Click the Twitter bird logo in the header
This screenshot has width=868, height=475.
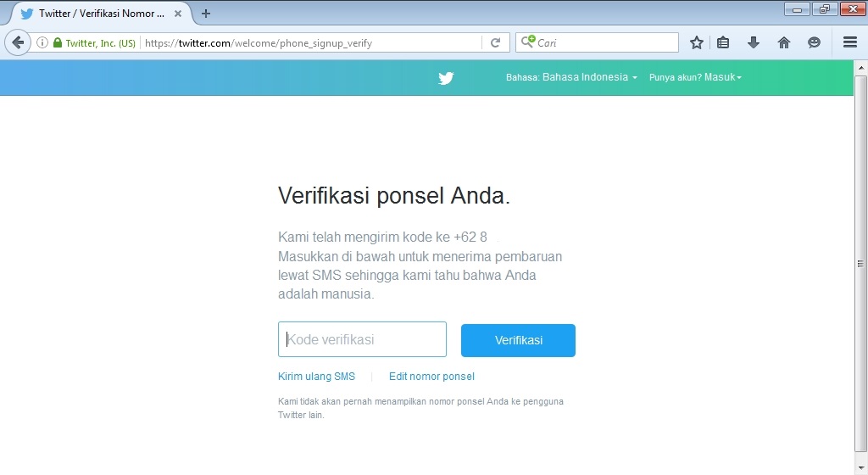pyautogui.click(x=446, y=78)
